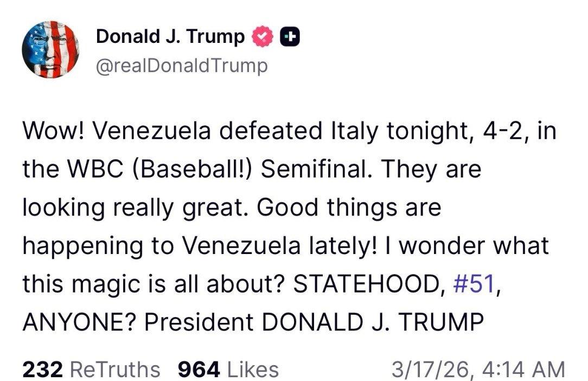Image resolution: width=588 pixels, height=381 pixels.
Task: Click the Likes label
Action: coord(252,370)
